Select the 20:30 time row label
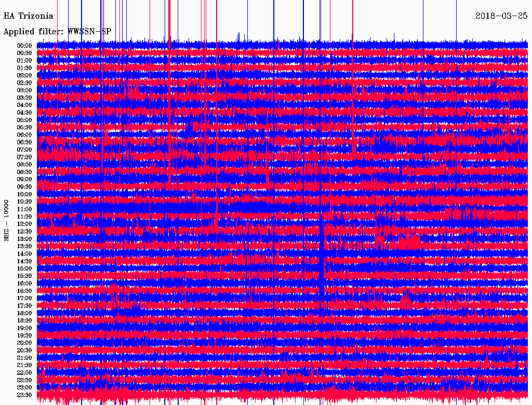Image resolution: width=532 pixels, height=405 pixels. [24, 350]
